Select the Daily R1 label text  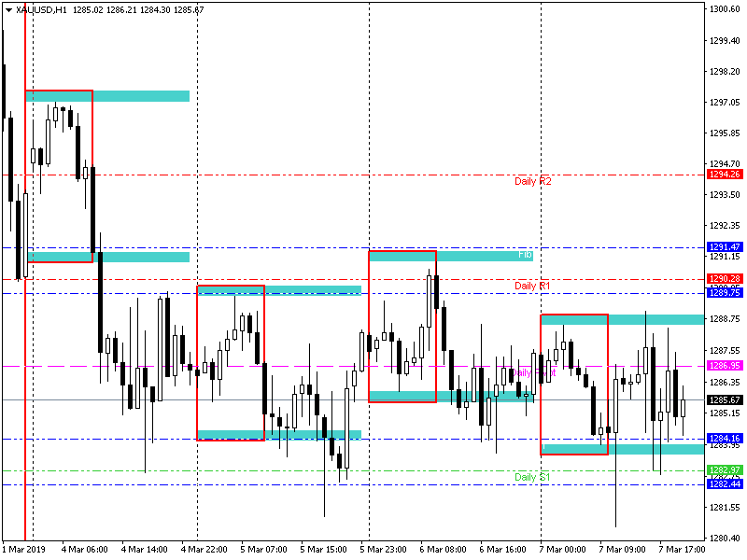pyautogui.click(x=532, y=286)
